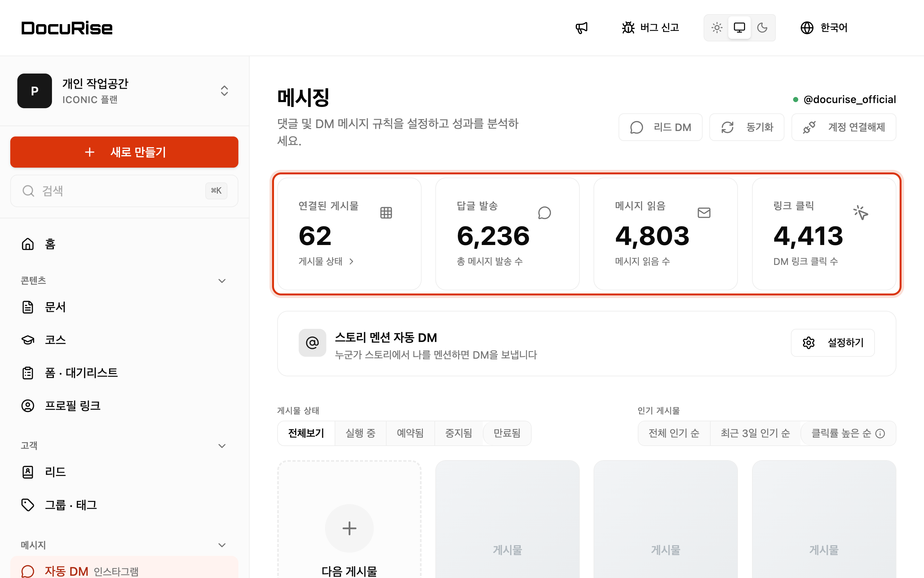
Task: Click the search magnifier icon
Action: 28,191
